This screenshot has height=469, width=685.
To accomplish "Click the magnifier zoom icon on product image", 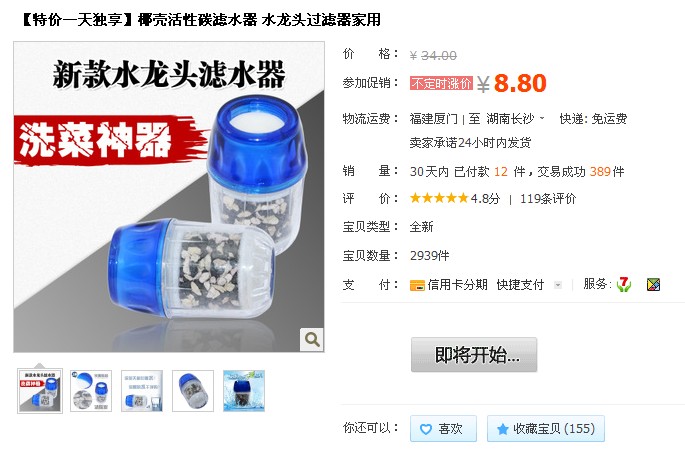I will click(312, 339).
